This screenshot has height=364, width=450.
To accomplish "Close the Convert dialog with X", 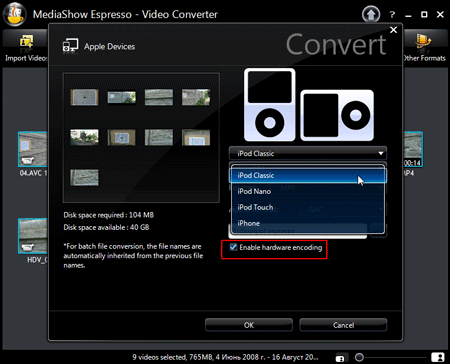I will (393, 30).
